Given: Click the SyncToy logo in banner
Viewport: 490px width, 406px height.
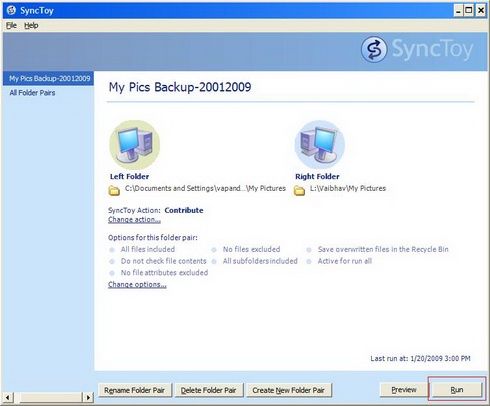Looking at the screenshot, I should coord(417,50).
